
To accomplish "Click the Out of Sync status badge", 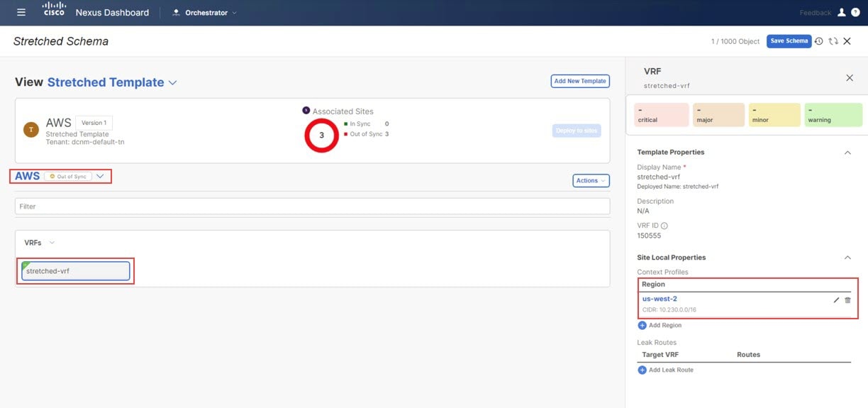I will coord(68,176).
